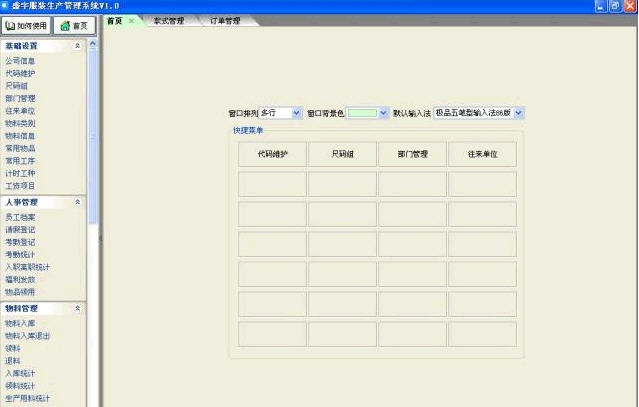Image resolution: width=639 pixels, height=407 pixels.
Task: Switch to the 订单管理 tab
Action: click(225, 21)
